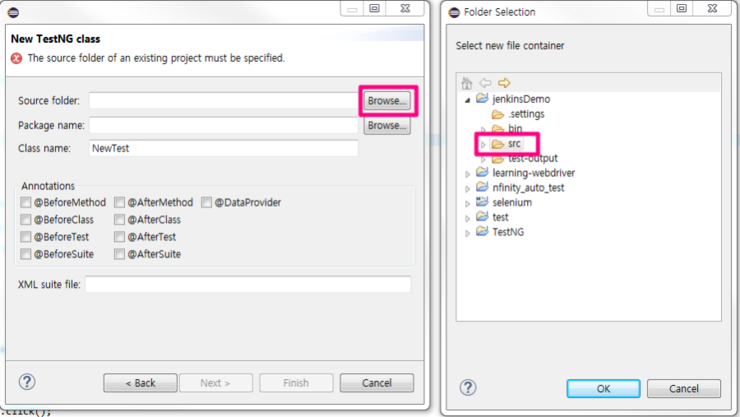Expand the selenium project node
740x417 pixels.
pyautogui.click(x=467, y=203)
